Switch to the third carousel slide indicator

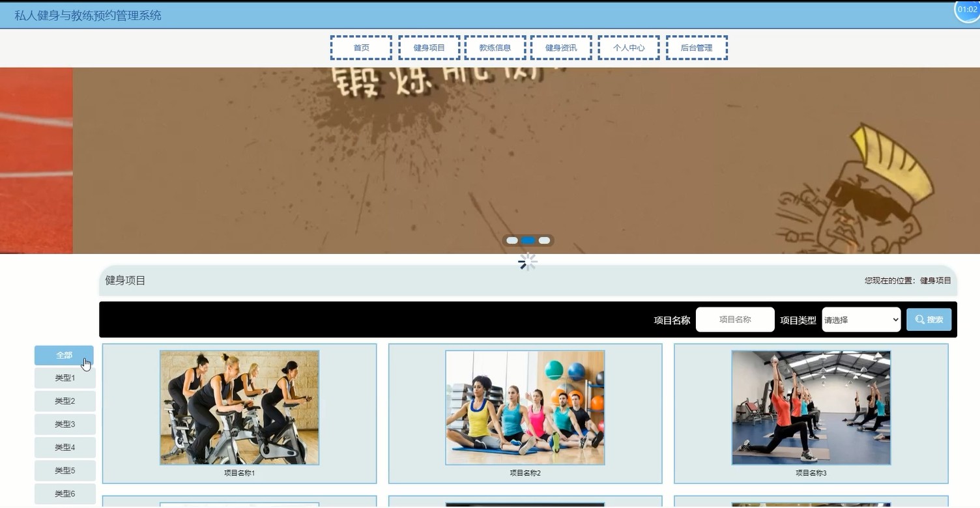(x=544, y=240)
